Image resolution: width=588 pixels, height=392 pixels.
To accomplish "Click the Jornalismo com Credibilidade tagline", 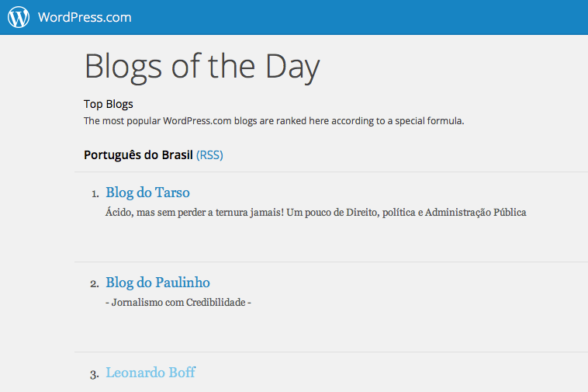I will tap(178, 302).
